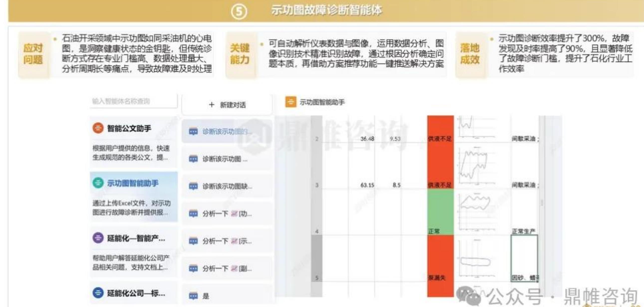The width and height of the screenshot is (644, 307).
Task: Click cell value 8.5
Action: coord(396,185)
